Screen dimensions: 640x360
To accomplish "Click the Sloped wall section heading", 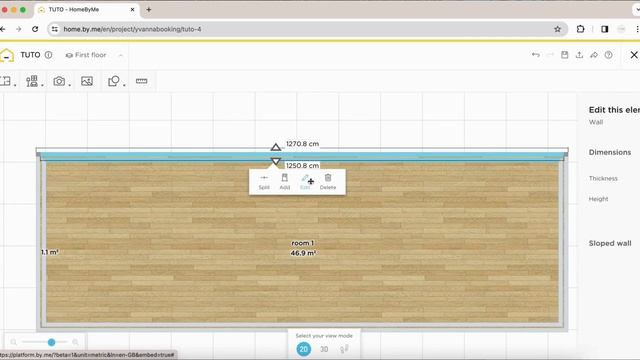I will (610, 243).
